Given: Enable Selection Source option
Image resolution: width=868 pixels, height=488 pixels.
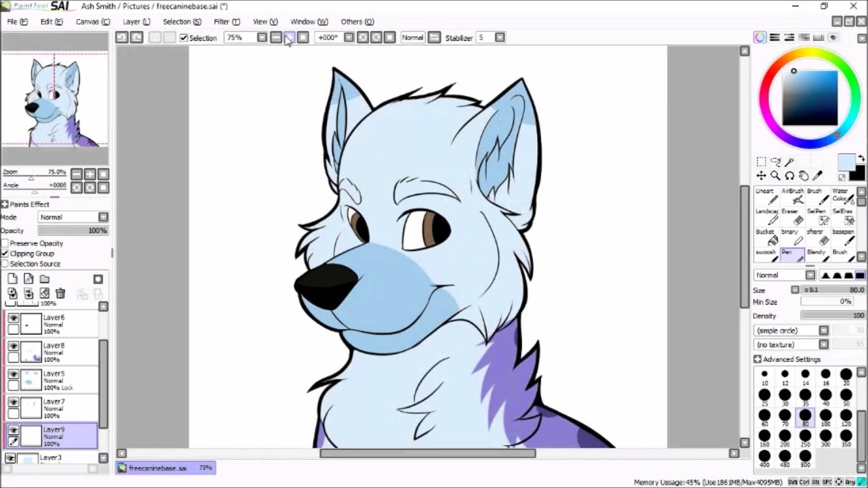Looking at the screenshot, I should pos(5,264).
